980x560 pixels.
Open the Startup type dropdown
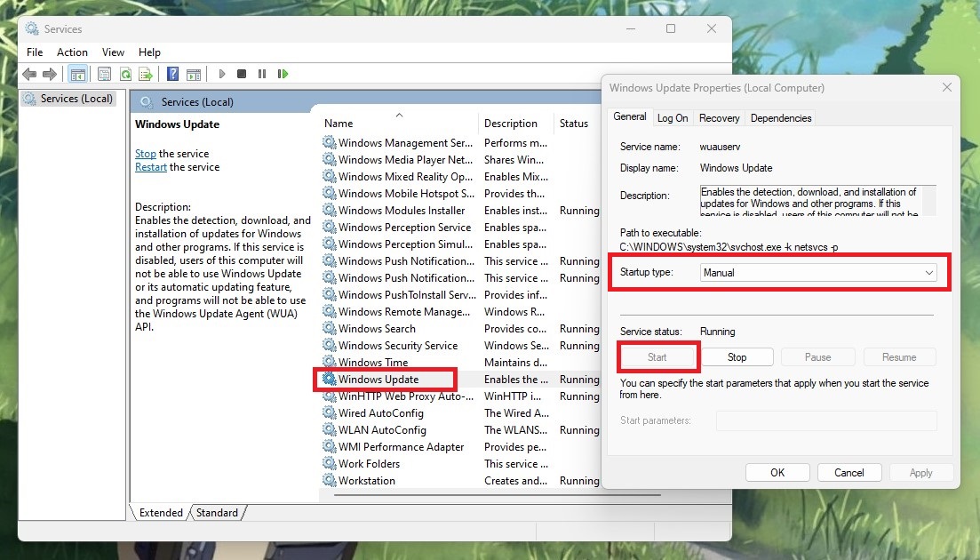tap(818, 273)
